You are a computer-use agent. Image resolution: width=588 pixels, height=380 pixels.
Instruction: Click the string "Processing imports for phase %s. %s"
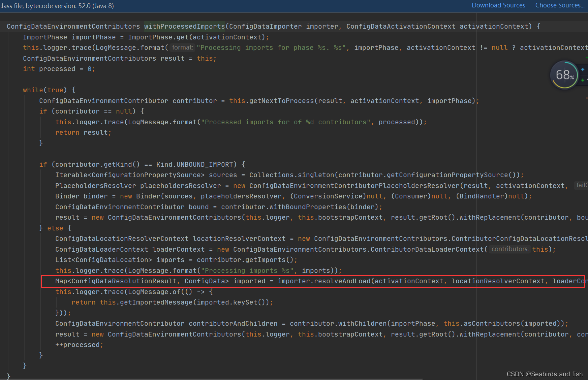271,47
